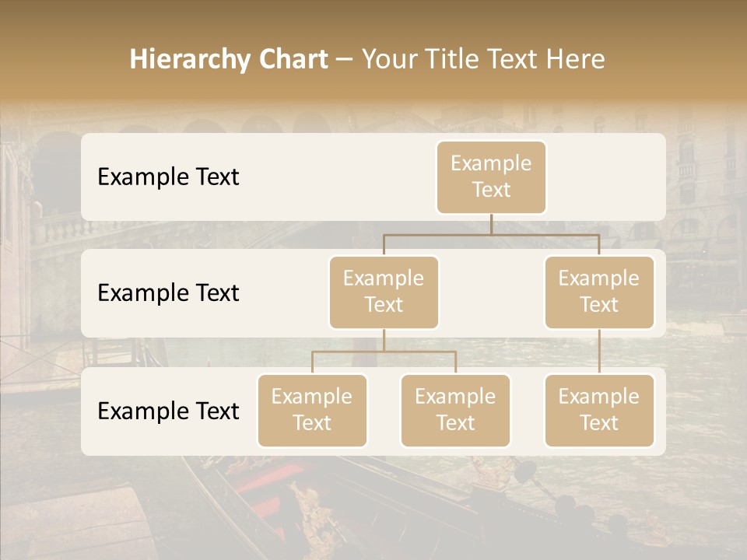Click the bold "Hierarchy Chart" title text
This screenshot has height=560, width=747.
tap(229, 59)
